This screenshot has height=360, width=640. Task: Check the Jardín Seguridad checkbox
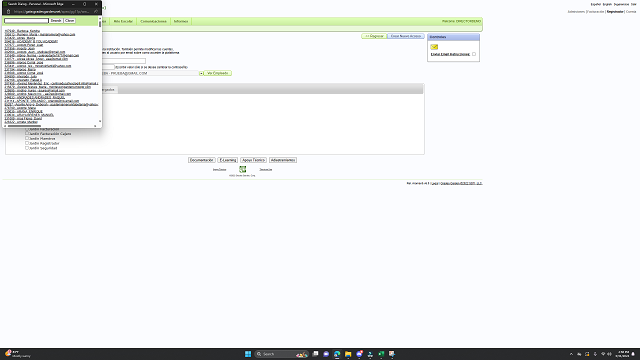point(27,148)
